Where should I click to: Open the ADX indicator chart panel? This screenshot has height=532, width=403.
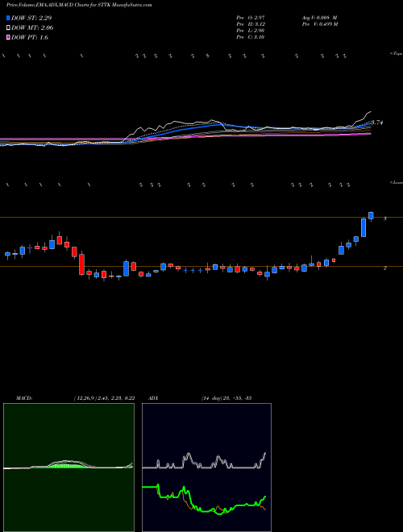[x=206, y=468]
